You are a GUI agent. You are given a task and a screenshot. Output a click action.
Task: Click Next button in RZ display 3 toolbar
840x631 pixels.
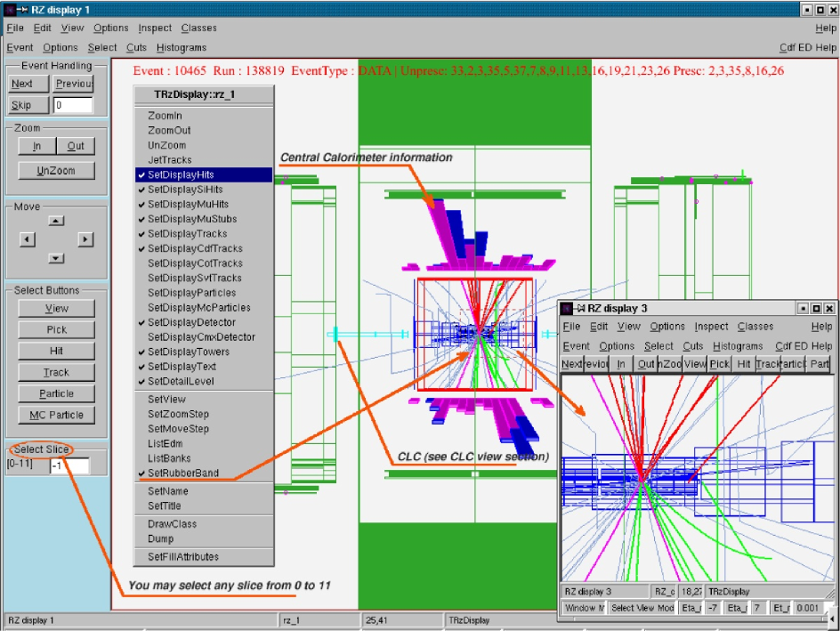coord(571,364)
